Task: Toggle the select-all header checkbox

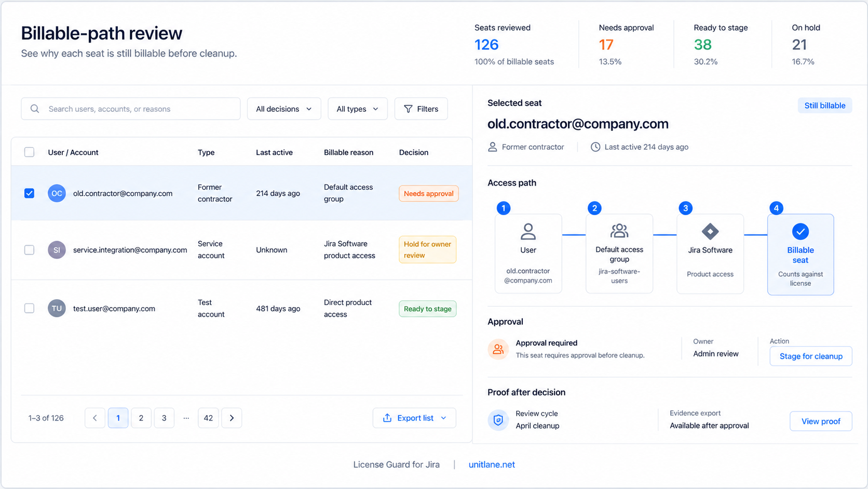Action: click(x=29, y=152)
